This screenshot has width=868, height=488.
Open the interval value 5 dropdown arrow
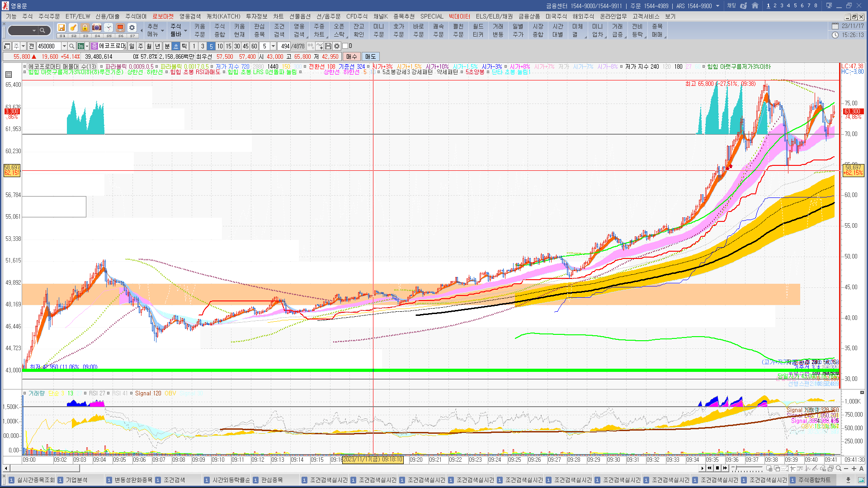(x=273, y=46)
